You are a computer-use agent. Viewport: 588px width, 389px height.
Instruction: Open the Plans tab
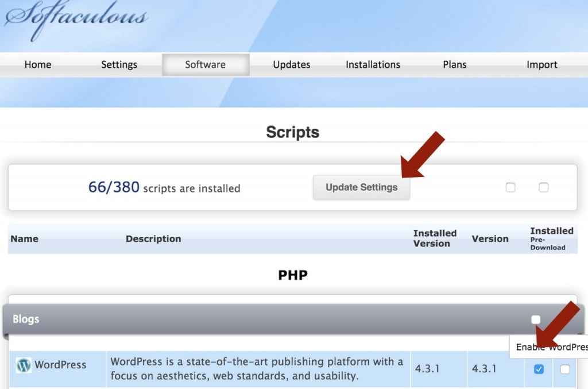point(455,64)
